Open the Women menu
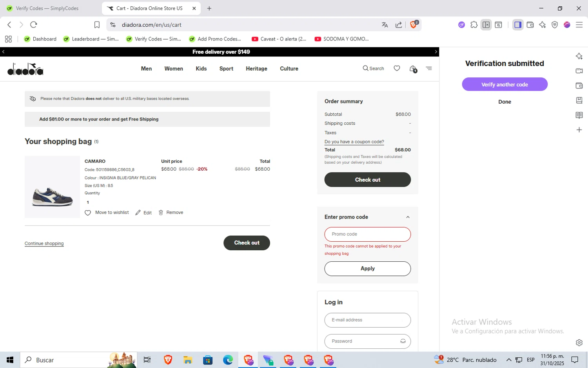 (174, 69)
